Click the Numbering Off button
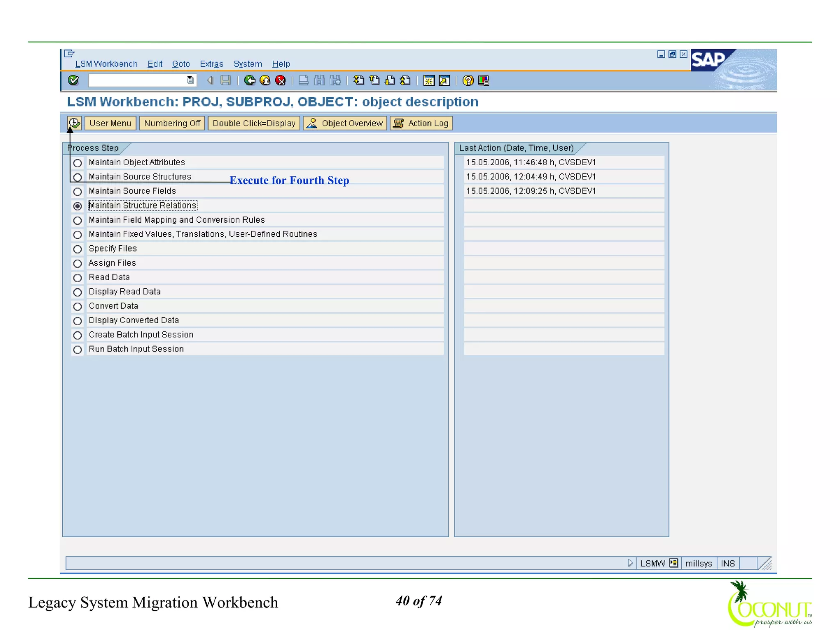Image resolution: width=840 pixels, height=630 pixels. click(172, 123)
